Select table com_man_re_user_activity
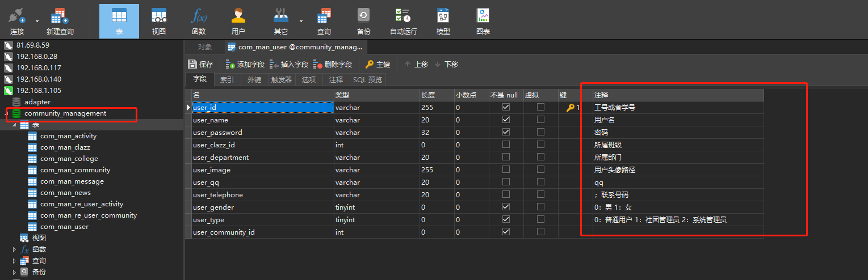The height and width of the screenshot is (280, 868). [82, 204]
